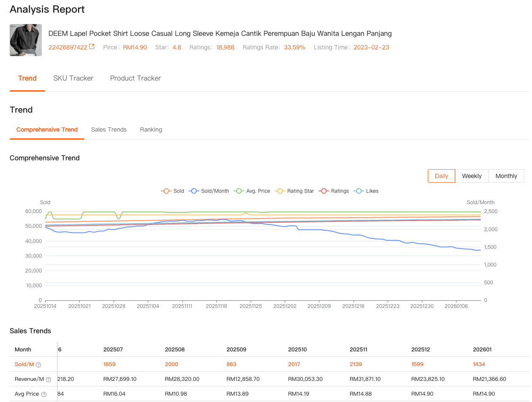Switch chart interval to Weekly
Screen dimensions: 532x402
[x=472, y=176]
